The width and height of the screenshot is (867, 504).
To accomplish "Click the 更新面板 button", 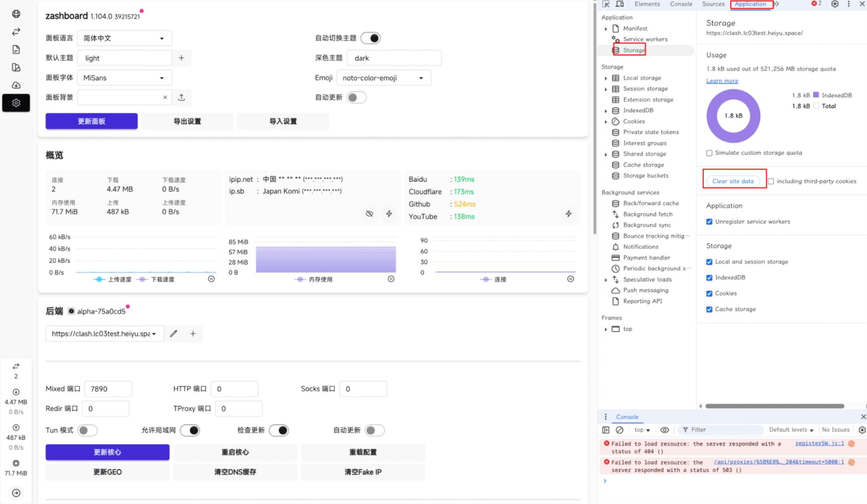I will coord(92,121).
